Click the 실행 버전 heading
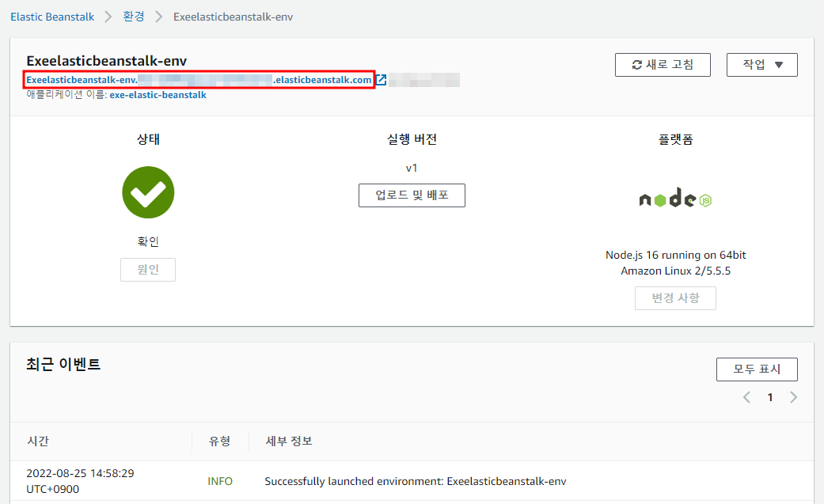 pos(412,139)
